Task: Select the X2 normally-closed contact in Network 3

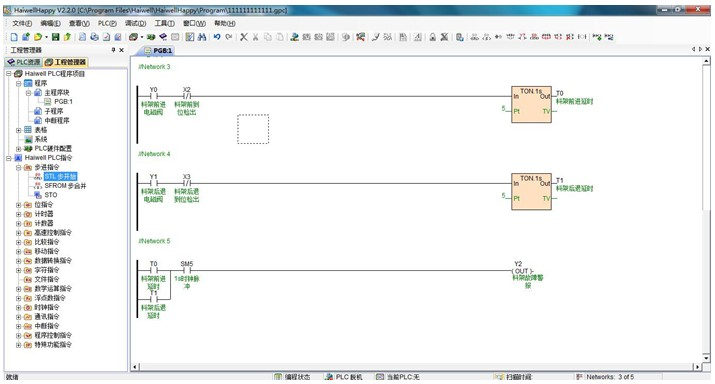Action: point(187,96)
